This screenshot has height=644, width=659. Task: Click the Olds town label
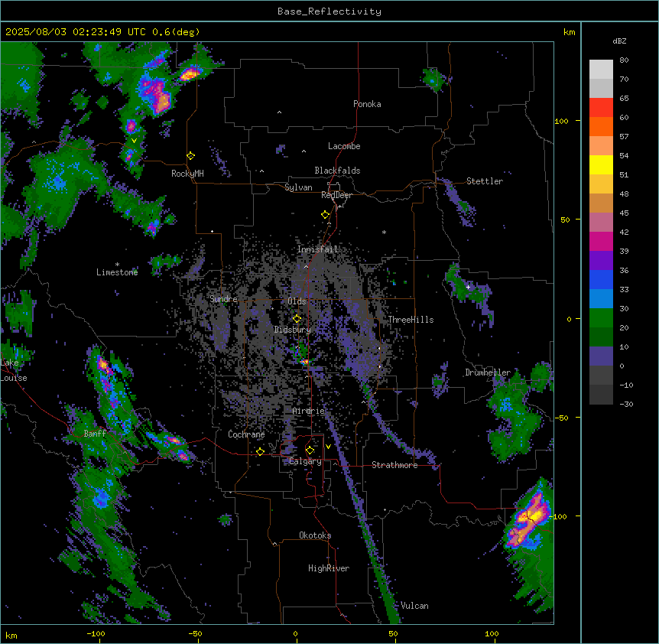pos(297,301)
